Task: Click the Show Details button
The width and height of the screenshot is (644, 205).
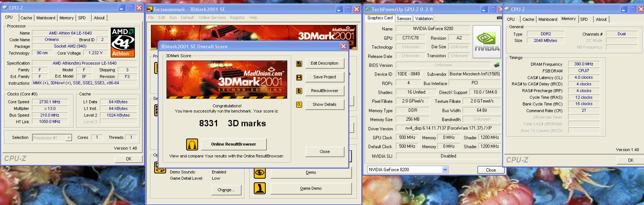Action: click(x=324, y=104)
